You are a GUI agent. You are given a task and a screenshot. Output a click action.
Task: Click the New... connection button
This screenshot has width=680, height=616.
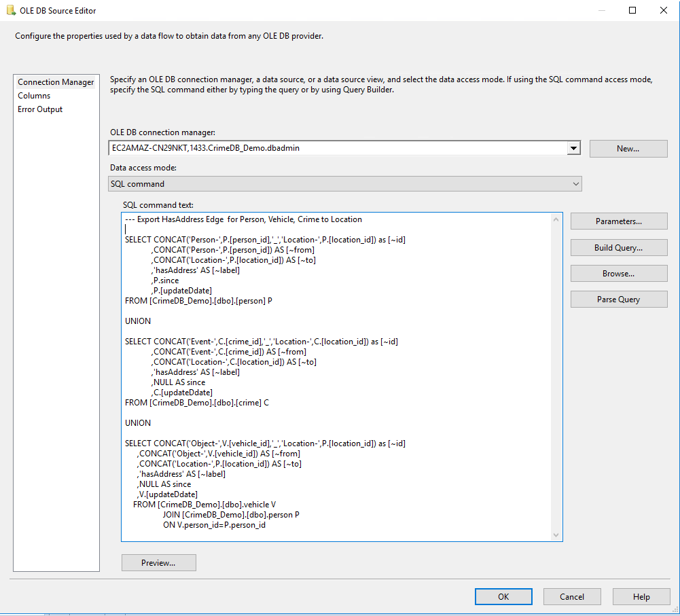click(628, 149)
